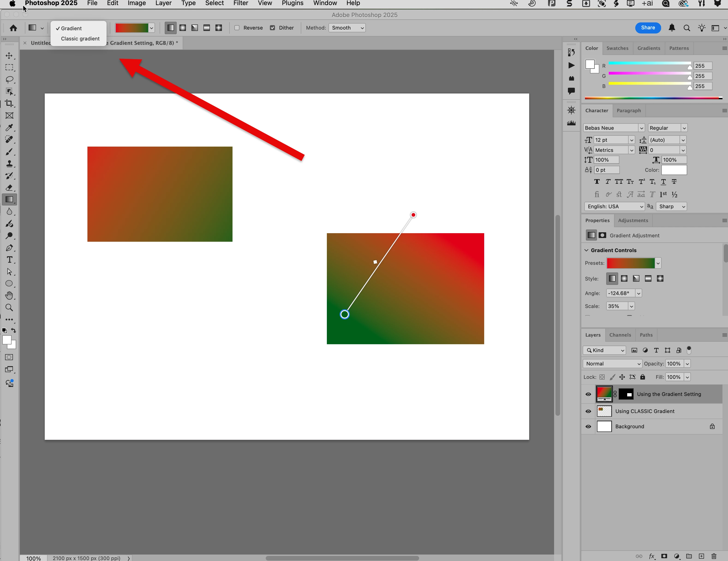Disable the Dither checkbox
The width and height of the screenshot is (728, 561).
click(x=272, y=28)
